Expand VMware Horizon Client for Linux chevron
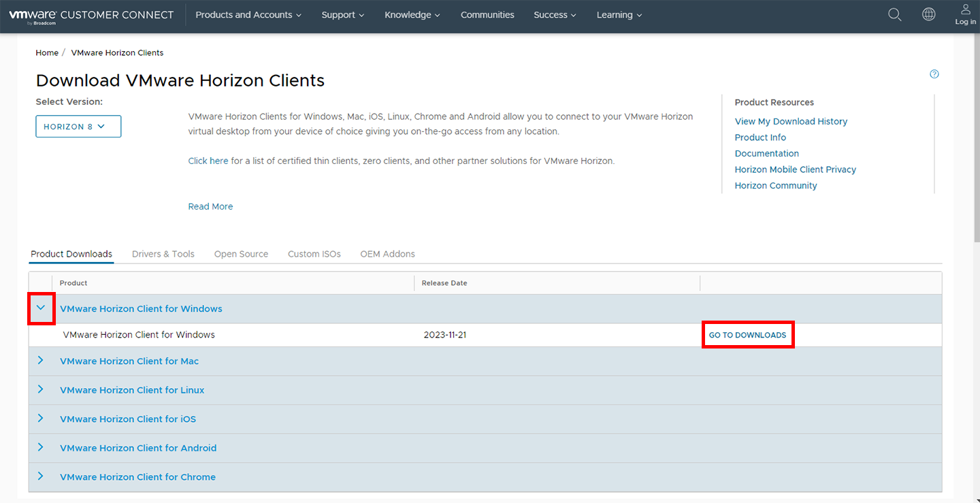 40,389
